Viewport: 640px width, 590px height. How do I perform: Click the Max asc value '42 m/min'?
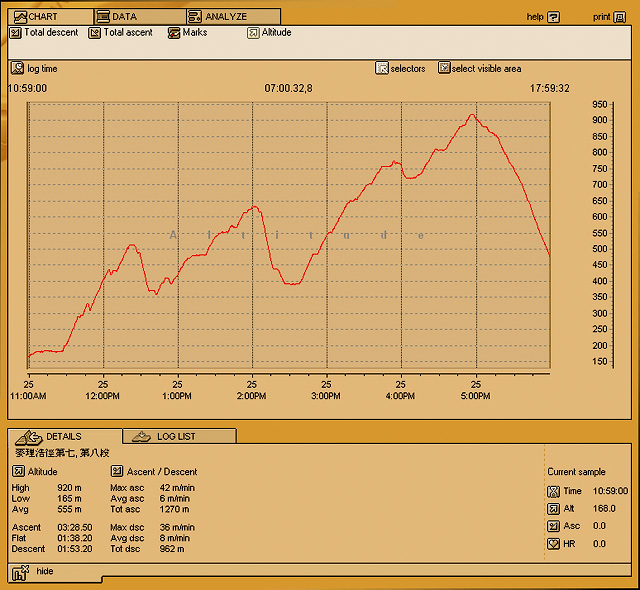pyautogui.click(x=177, y=488)
